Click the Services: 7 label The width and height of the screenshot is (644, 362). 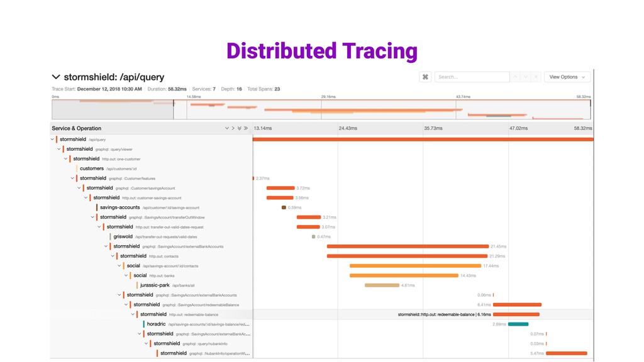tap(204, 89)
